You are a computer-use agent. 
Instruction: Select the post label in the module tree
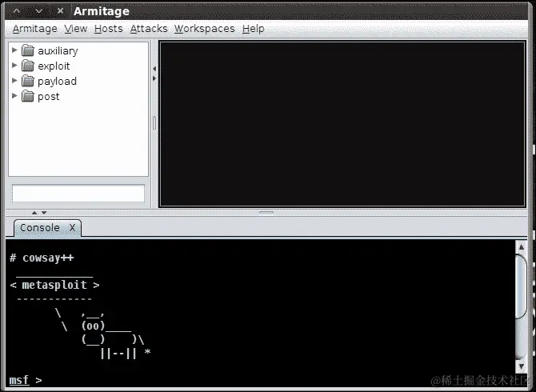(49, 97)
